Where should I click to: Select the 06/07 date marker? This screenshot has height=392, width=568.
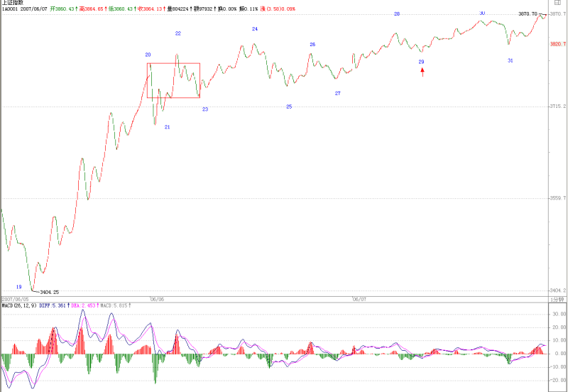click(359, 300)
